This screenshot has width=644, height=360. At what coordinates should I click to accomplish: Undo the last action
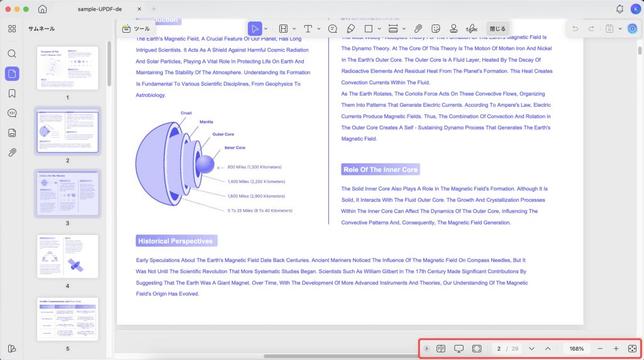[575, 29]
